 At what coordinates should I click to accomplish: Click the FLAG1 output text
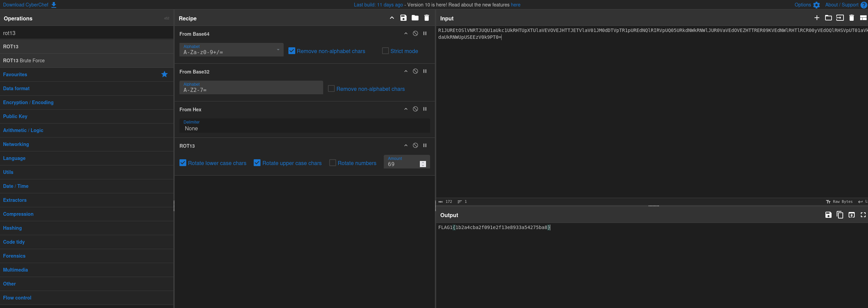pyautogui.click(x=494, y=227)
